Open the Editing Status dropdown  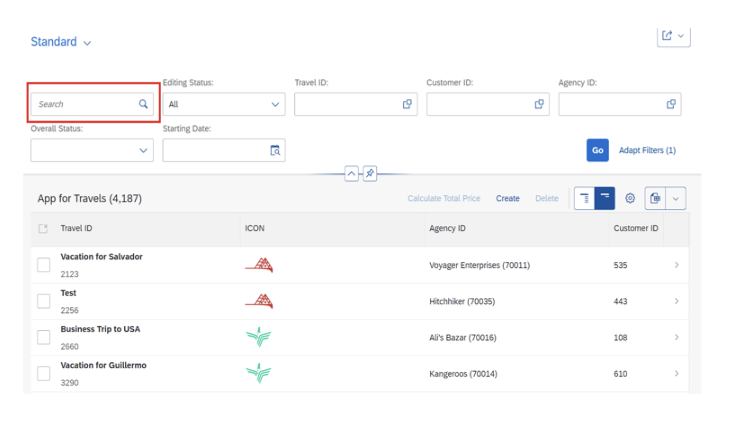(x=224, y=104)
